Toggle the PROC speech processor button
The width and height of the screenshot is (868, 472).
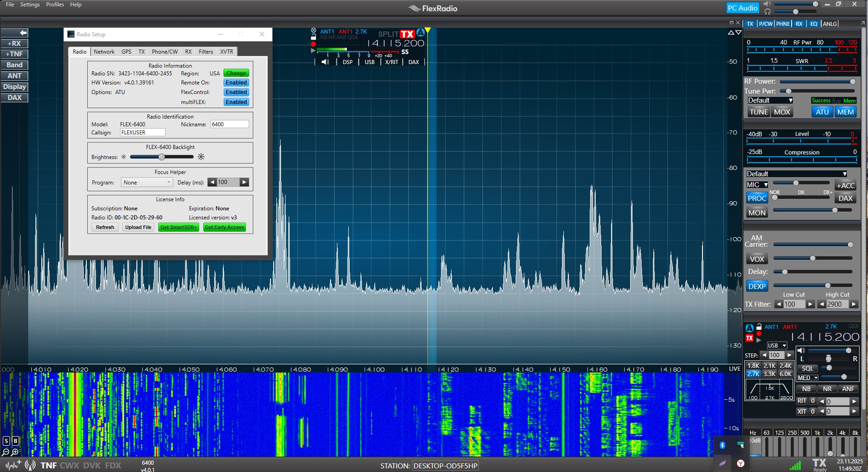[757, 198]
